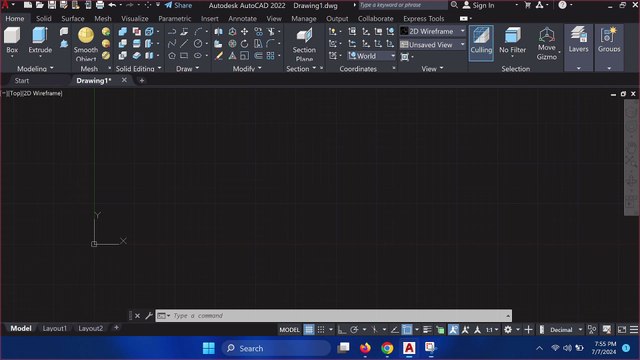Open the Decimal units dropdown
The width and height of the screenshot is (640, 360).
click(565, 329)
